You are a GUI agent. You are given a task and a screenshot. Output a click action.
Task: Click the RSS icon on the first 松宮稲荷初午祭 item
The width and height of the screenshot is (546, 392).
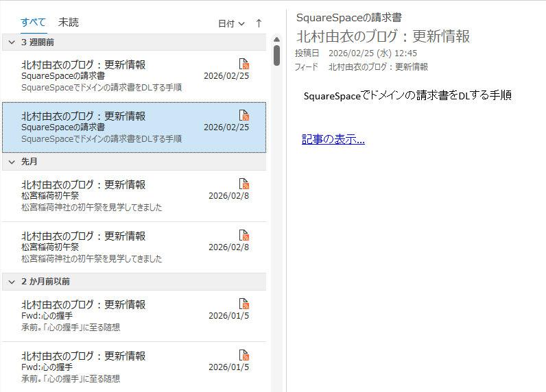pyautogui.click(x=244, y=184)
